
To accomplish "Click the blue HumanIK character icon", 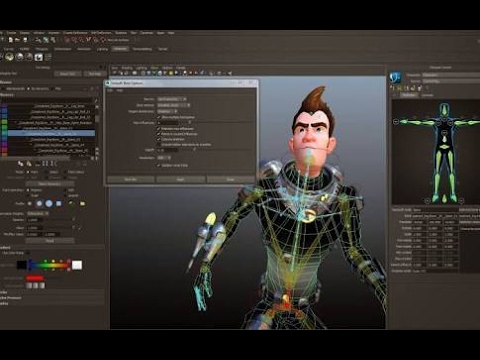I will (x=395, y=78).
